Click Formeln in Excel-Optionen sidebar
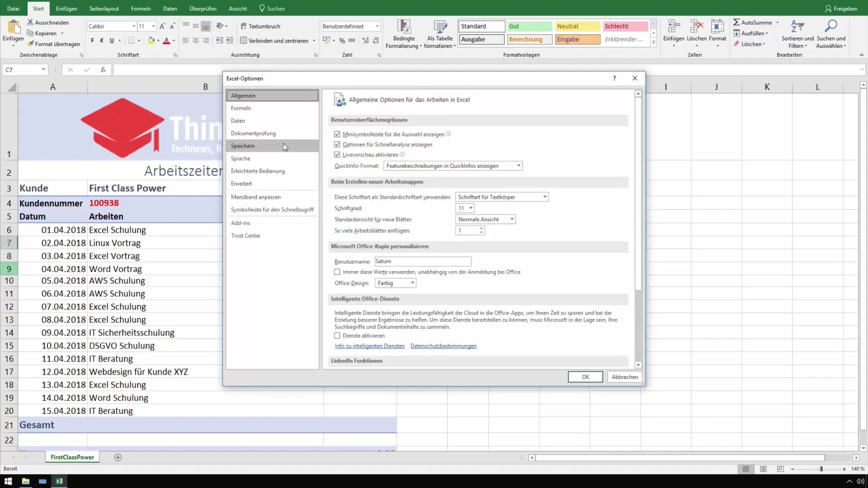 pos(241,108)
